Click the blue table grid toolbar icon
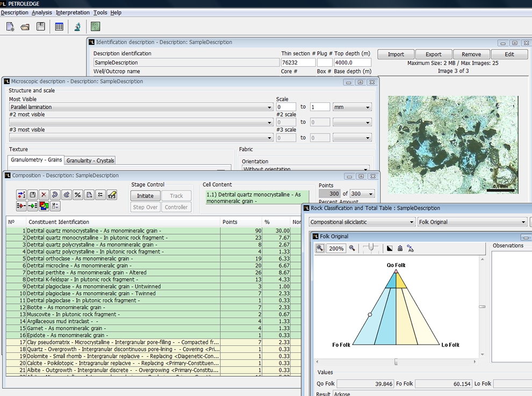This screenshot has width=532, height=396. point(59,27)
